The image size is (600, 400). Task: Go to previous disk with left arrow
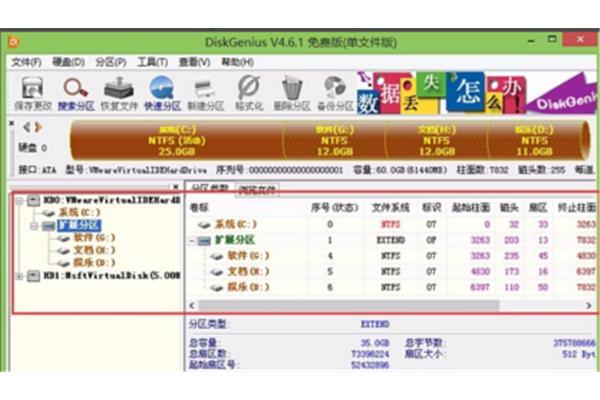26,127
